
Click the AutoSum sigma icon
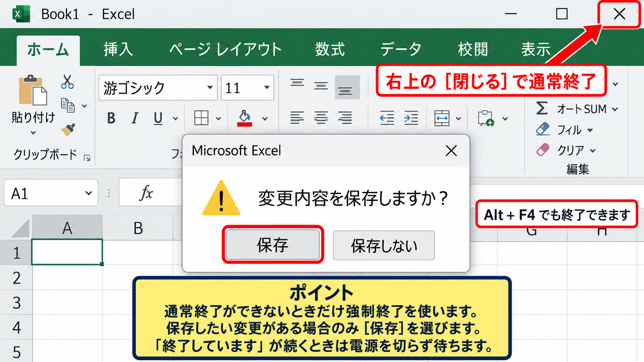(542, 108)
